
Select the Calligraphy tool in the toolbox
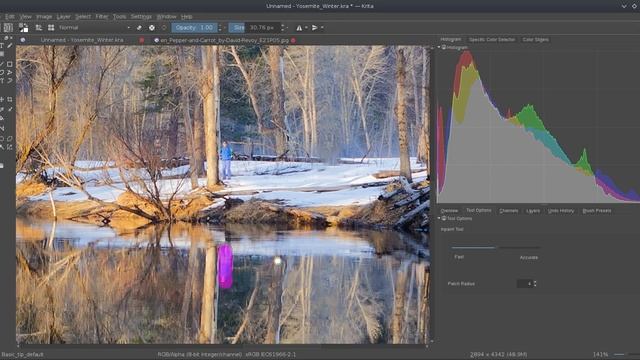click(10, 46)
